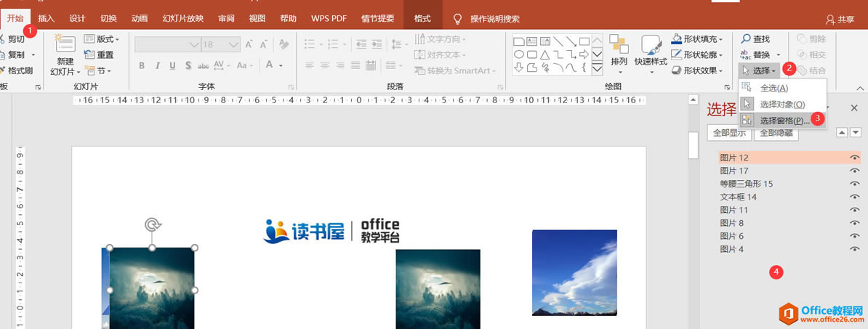Open Quick Styles (快速样式) gallery
The width and height of the screenshot is (868, 329).
point(651,54)
